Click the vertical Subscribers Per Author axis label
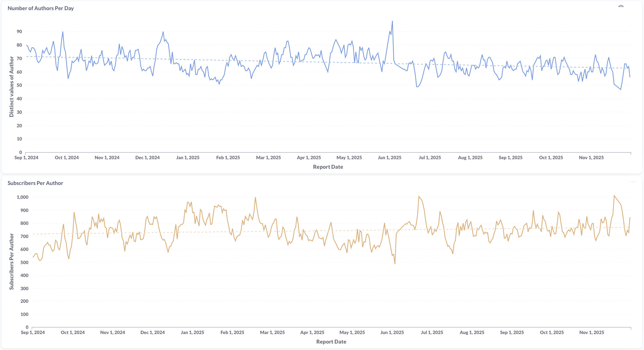Viewport: 644px width, 350px height. pyautogui.click(x=12, y=261)
